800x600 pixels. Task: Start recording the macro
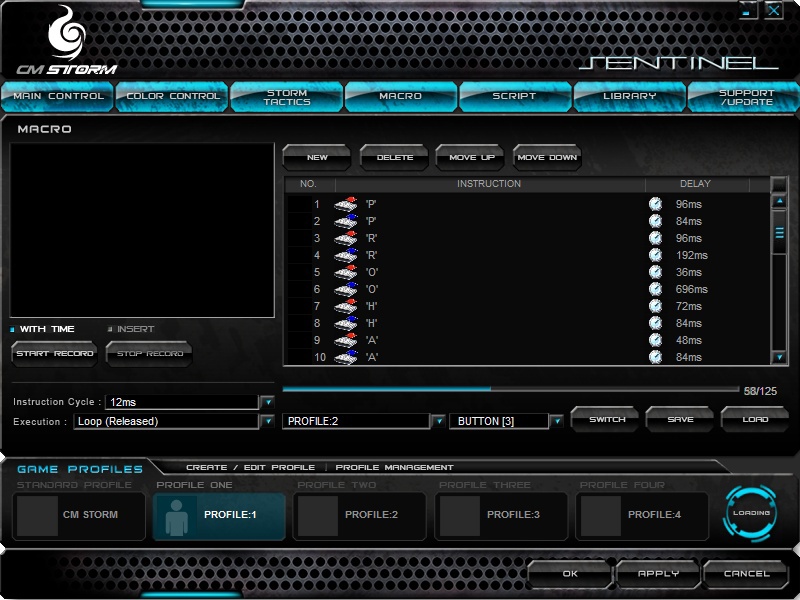coord(55,354)
